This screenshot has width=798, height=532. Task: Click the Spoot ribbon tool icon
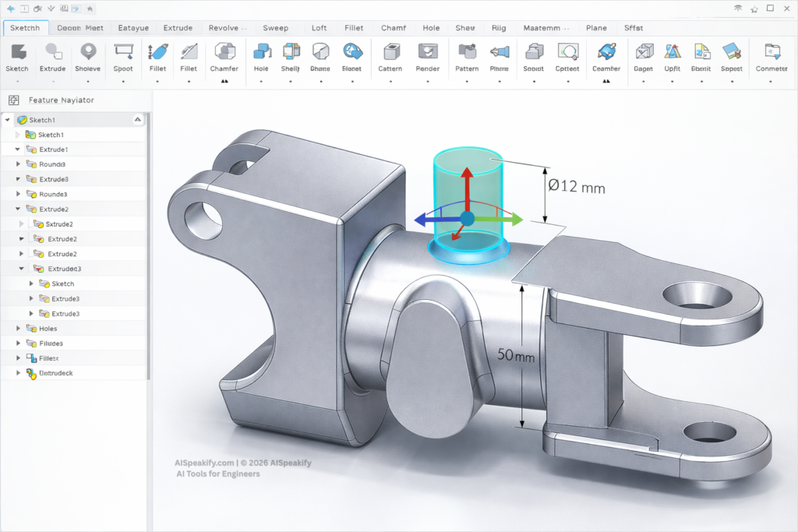[123, 52]
